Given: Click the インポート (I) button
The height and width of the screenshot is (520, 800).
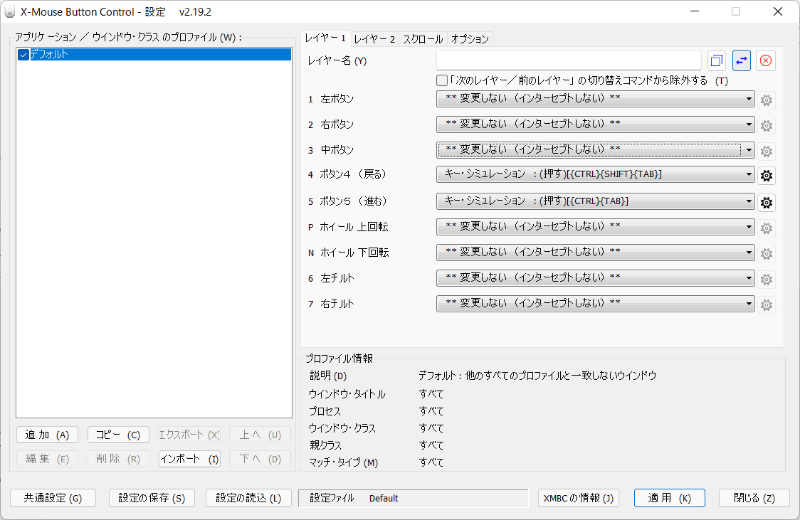Looking at the screenshot, I should tap(189, 459).
